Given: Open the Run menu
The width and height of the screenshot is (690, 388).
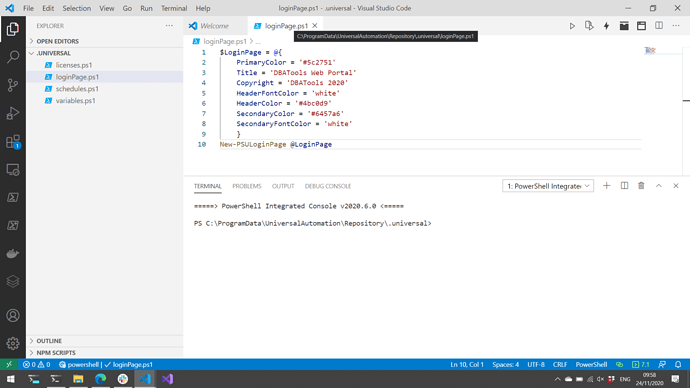Looking at the screenshot, I should pos(146,8).
